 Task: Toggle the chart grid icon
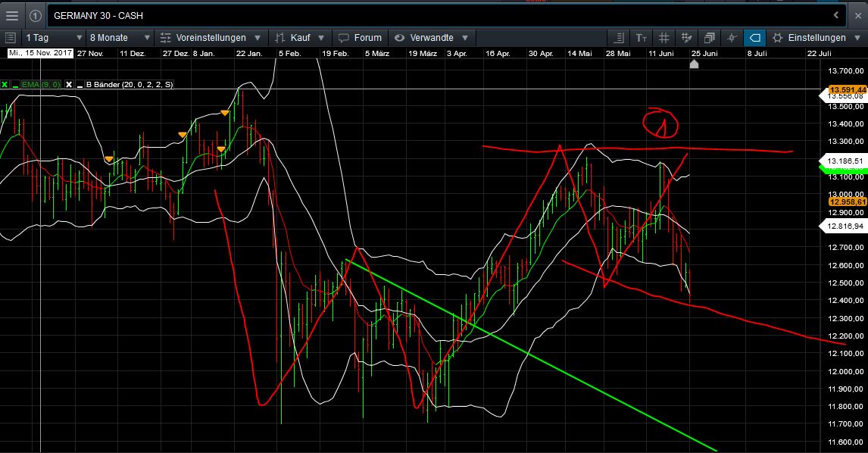[663, 37]
